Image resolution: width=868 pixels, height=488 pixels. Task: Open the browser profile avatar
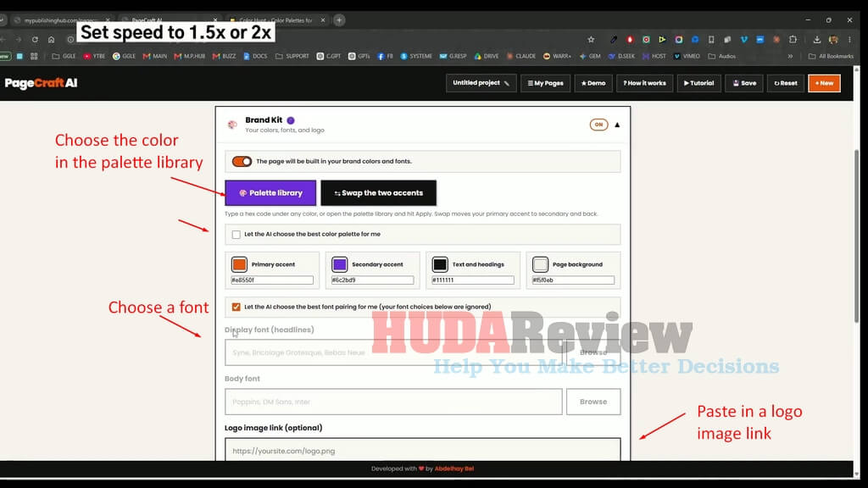[x=833, y=40]
